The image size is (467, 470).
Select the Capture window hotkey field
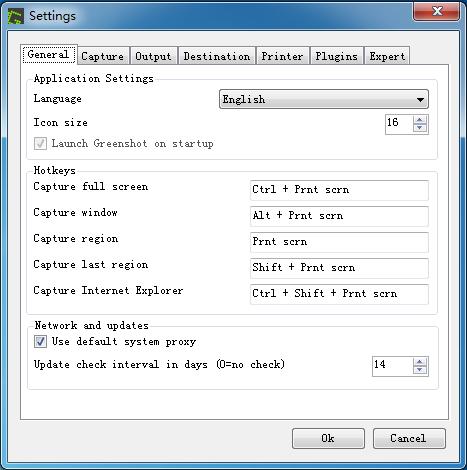pos(339,216)
